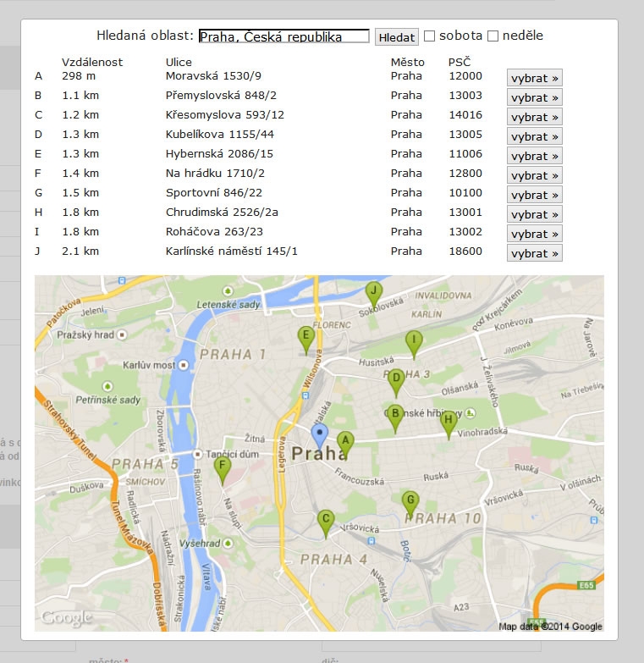This screenshot has width=644, height=663.
Task: Select vybrat for Karlínské náměstí 145/1
Action: [x=534, y=253]
